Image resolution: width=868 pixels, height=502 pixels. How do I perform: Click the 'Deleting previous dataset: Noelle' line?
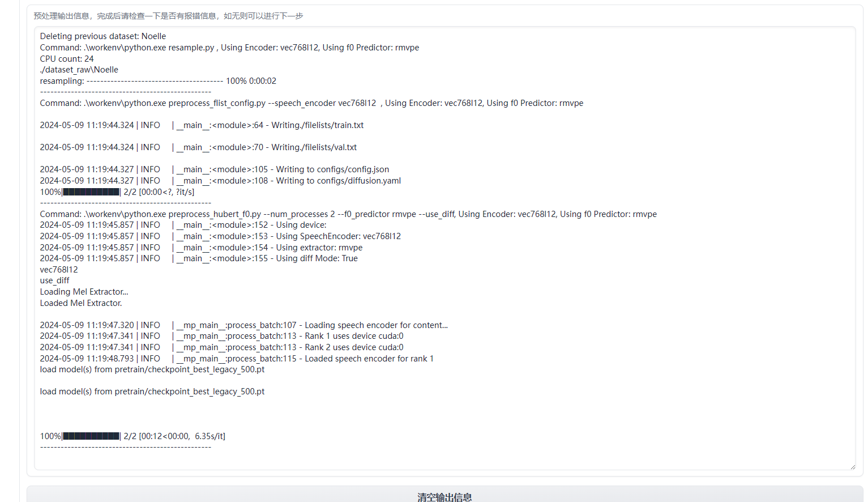coord(103,36)
